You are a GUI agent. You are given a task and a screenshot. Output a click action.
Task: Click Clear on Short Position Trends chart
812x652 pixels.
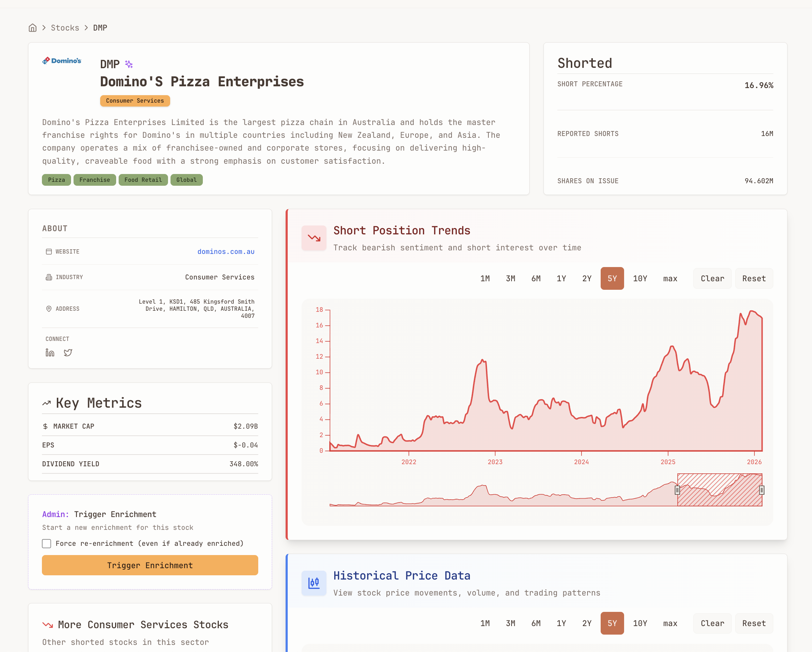tap(712, 278)
